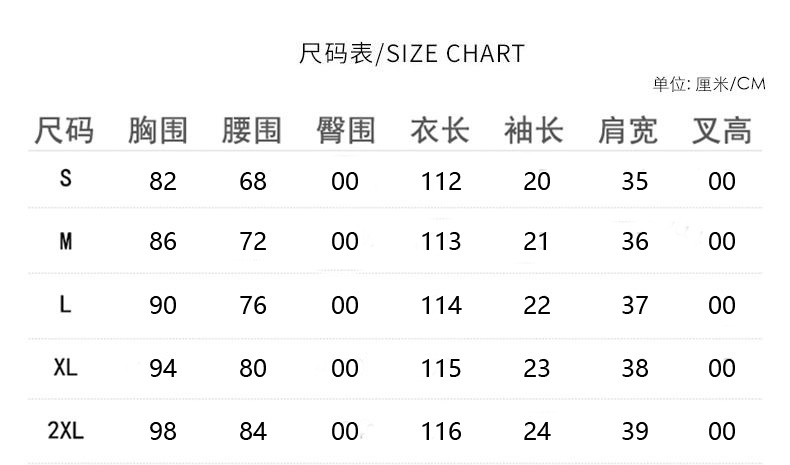
Task: Select sleeve length 23 in XL row
Action: tap(537, 368)
